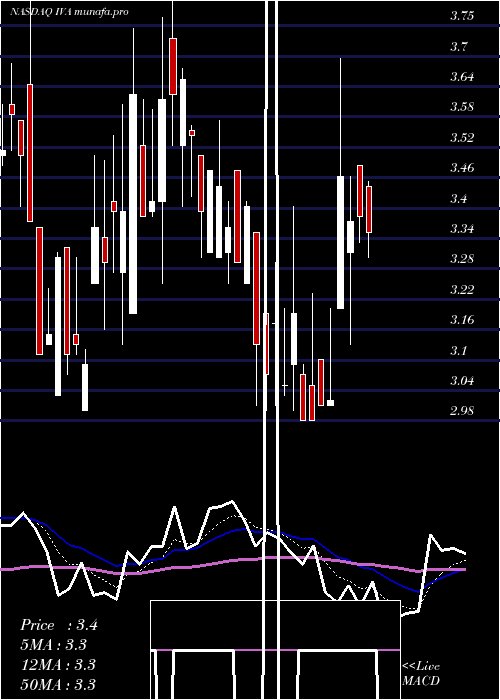The image size is (500, 700).
Task: Click the Price : 3.4 readout
Action: 58,625
